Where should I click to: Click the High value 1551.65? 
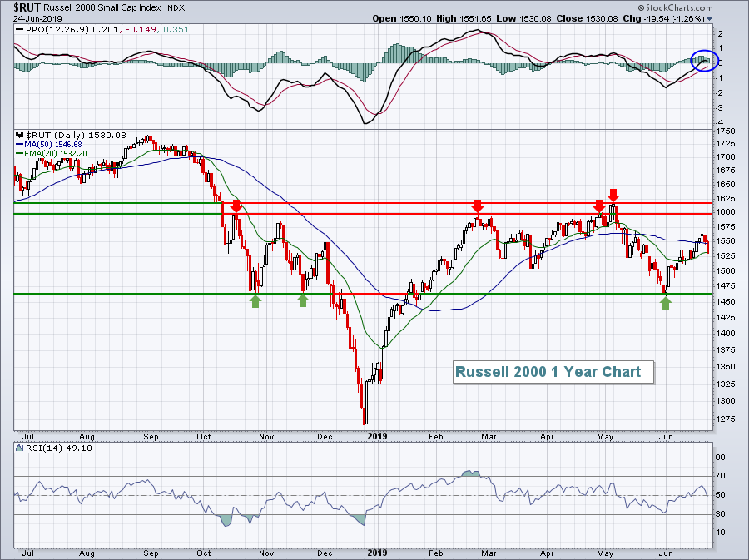[475, 18]
